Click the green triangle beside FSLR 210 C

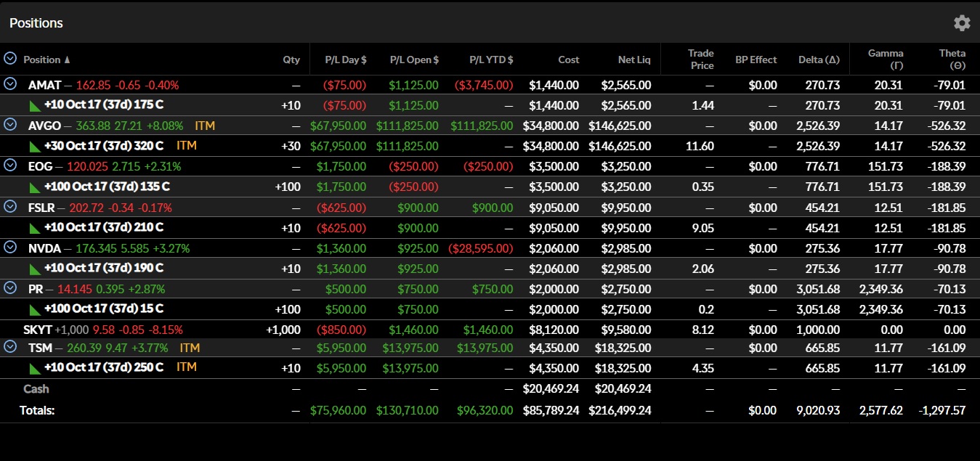(x=34, y=228)
